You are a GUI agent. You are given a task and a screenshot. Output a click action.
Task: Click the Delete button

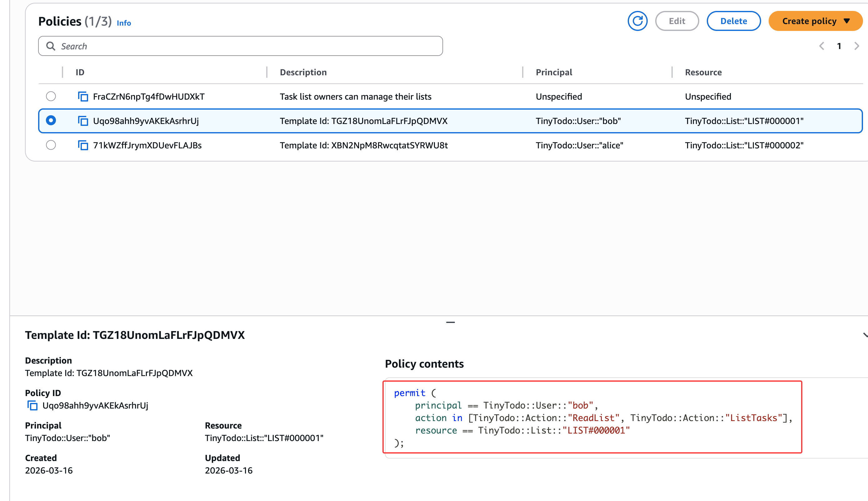733,21
